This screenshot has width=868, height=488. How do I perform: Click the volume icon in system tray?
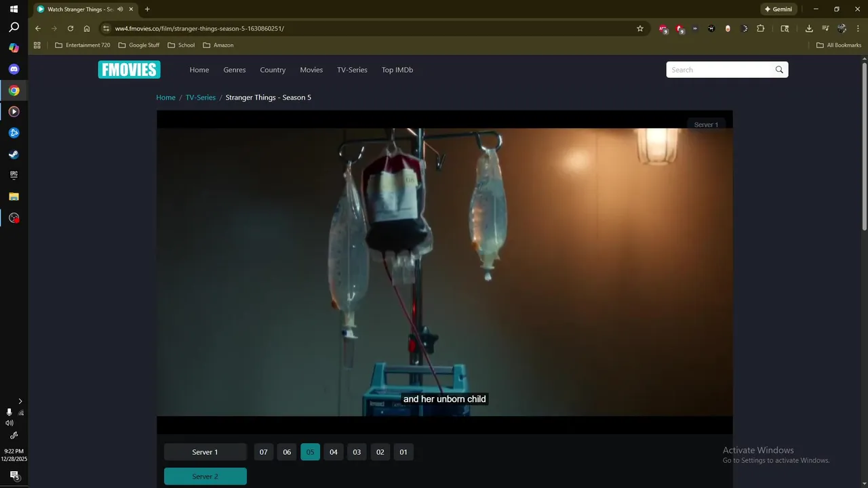[x=9, y=423]
